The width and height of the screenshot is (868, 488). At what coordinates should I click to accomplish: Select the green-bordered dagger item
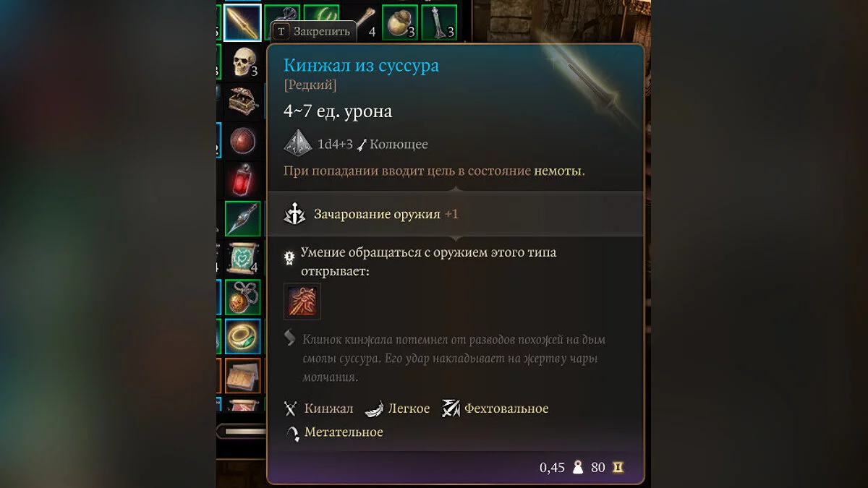243,218
